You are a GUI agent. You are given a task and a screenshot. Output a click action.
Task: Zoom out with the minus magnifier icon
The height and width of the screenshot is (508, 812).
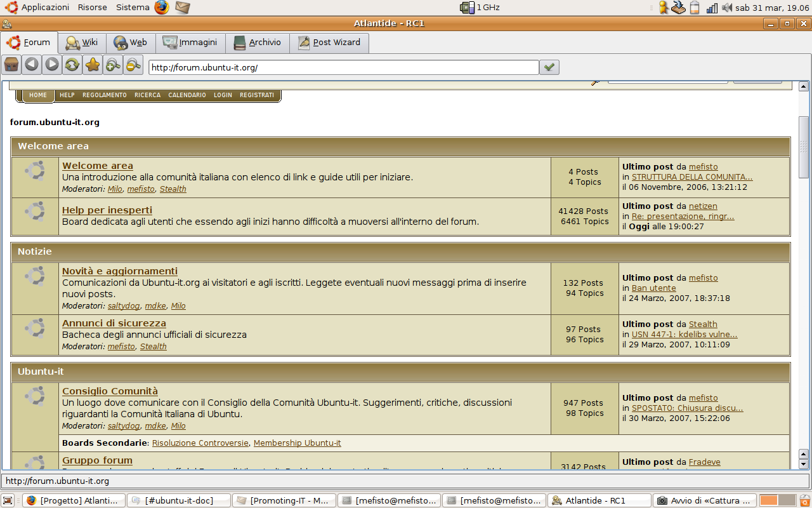coord(133,64)
